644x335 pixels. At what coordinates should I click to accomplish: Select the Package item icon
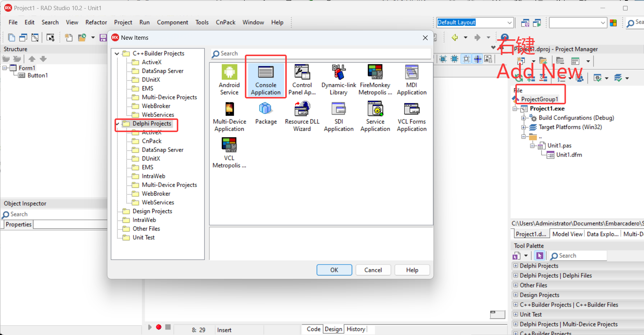coord(265,108)
